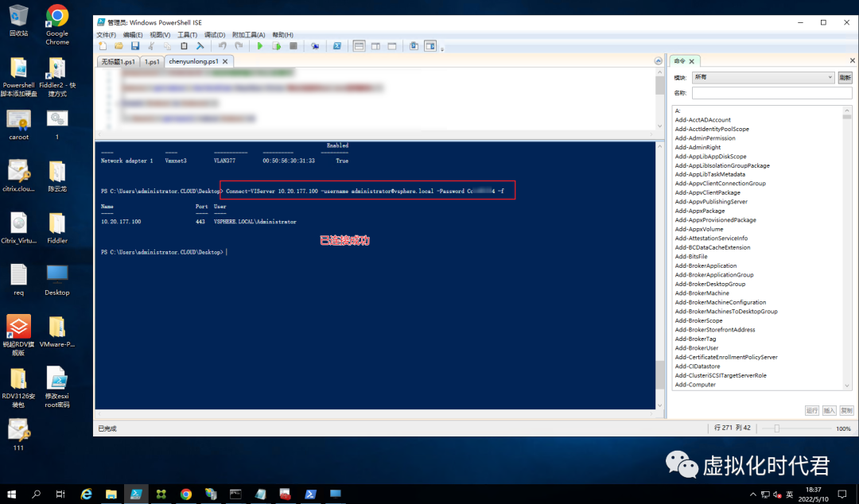Run the script with the green play icon
The height and width of the screenshot is (504, 859).
(259, 47)
